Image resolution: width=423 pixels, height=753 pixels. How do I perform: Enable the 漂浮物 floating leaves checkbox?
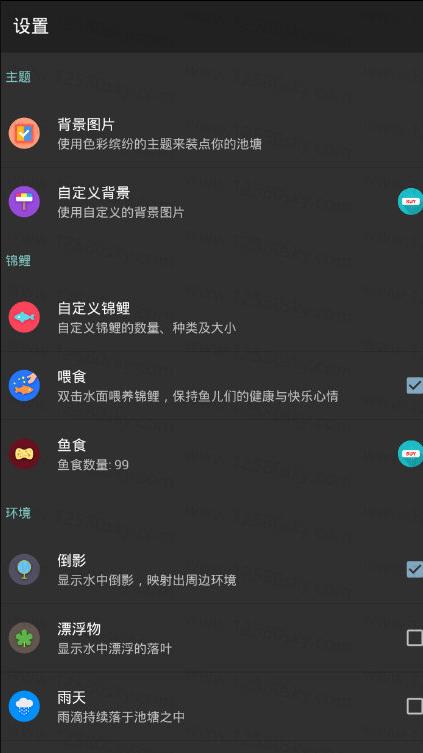414,638
